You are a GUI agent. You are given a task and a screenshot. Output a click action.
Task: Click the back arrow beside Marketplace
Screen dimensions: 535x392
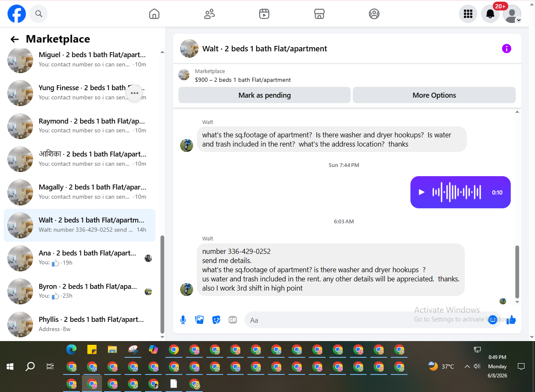[15, 39]
